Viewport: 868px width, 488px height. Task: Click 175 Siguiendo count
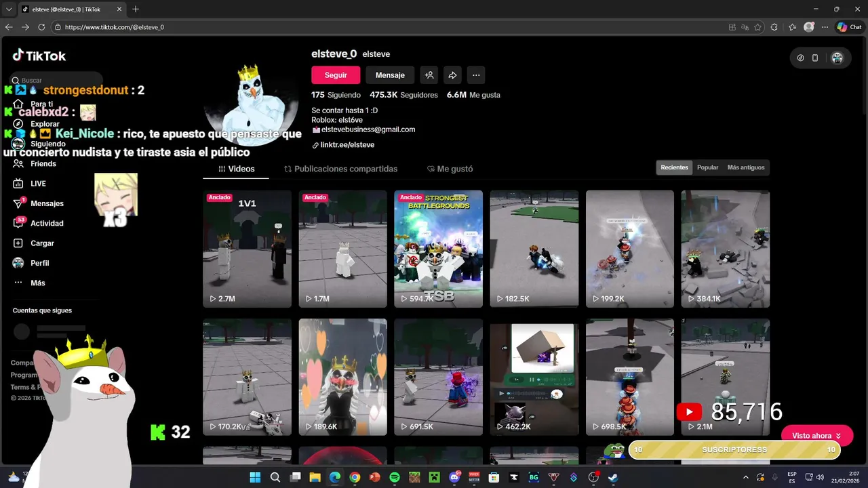[x=336, y=95]
